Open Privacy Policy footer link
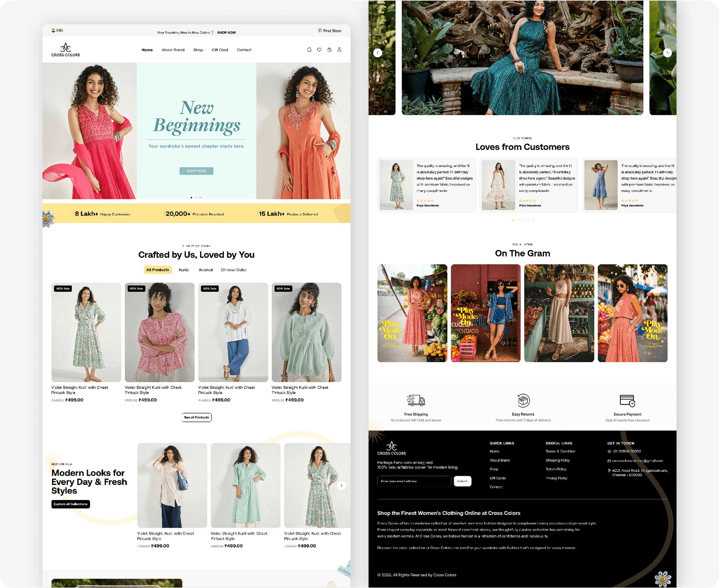The width and height of the screenshot is (719, 588). [556, 478]
